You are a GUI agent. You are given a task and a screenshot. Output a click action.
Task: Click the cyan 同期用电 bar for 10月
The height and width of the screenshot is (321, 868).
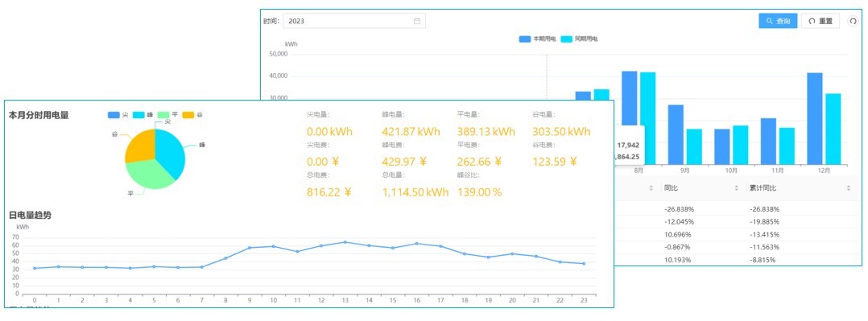point(740,145)
